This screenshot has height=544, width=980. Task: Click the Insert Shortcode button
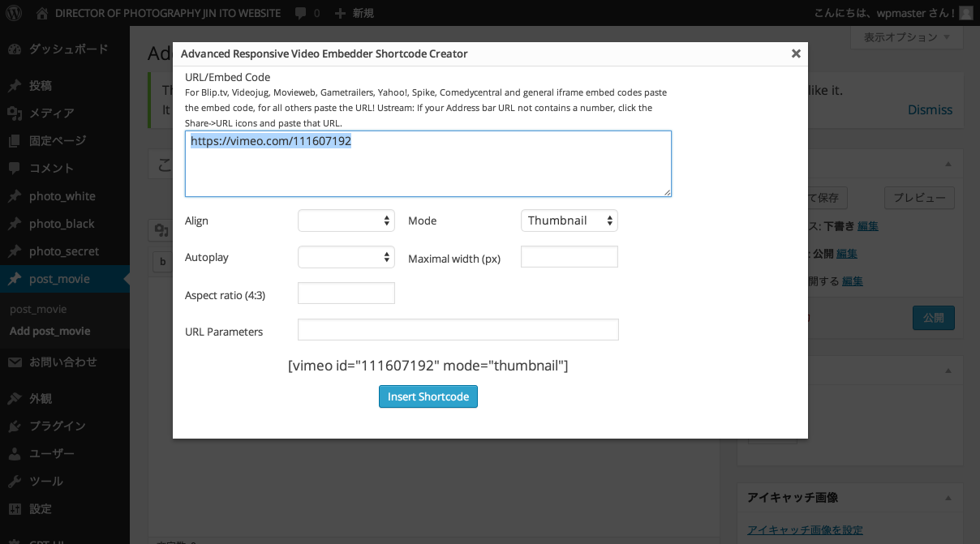(x=428, y=396)
